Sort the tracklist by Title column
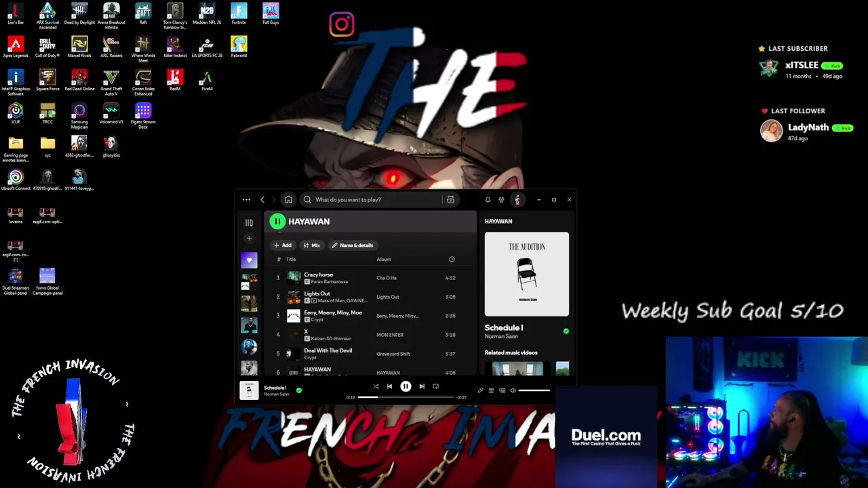The height and width of the screenshot is (488, 868). pyautogui.click(x=291, y=260)
